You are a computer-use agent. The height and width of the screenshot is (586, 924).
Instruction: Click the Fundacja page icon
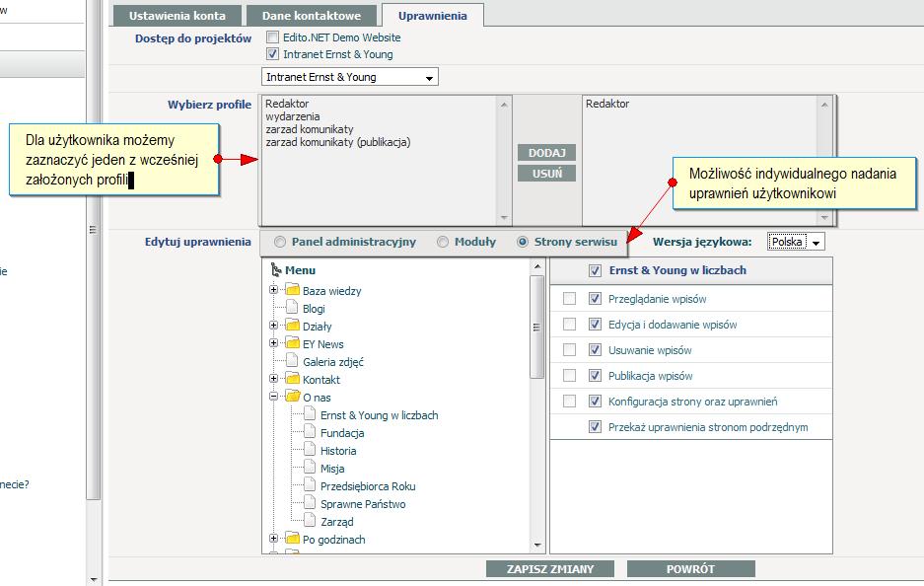coord(310,431)
